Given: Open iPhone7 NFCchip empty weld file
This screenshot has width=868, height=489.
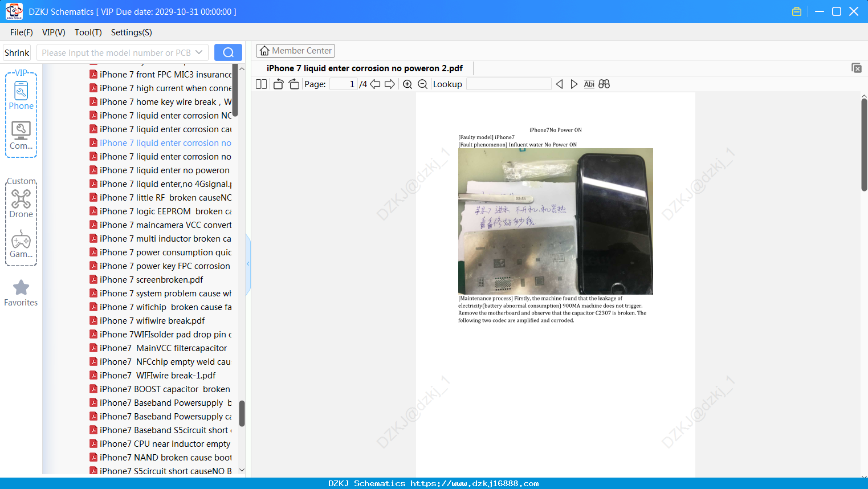Looking at the screenshot, I should coord(165,361).
